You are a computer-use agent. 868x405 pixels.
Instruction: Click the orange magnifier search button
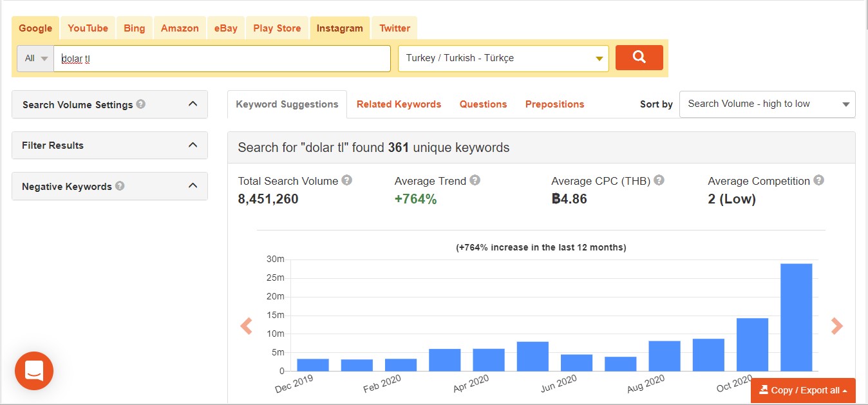click(639, 58)
